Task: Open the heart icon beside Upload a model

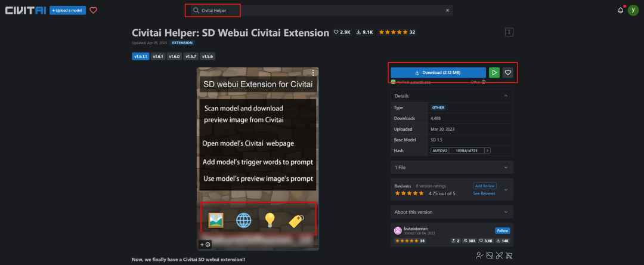Action: pyautogui.click(x=93, y=10)
